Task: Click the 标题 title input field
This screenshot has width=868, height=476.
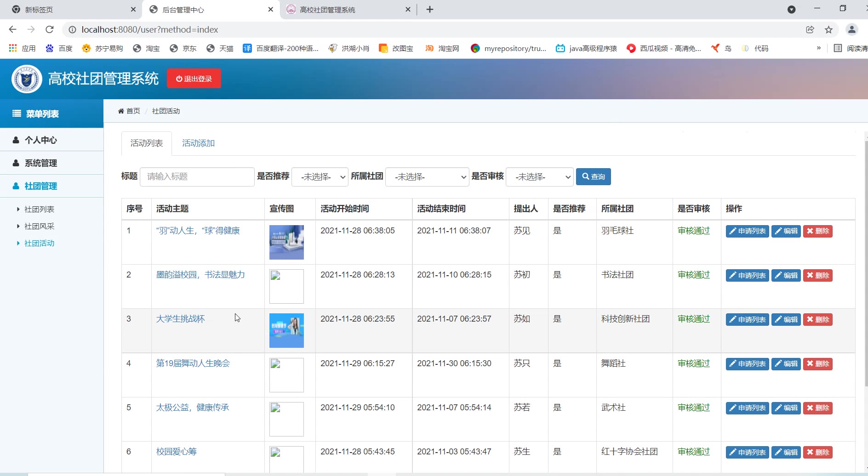Action: coord(197,177)
